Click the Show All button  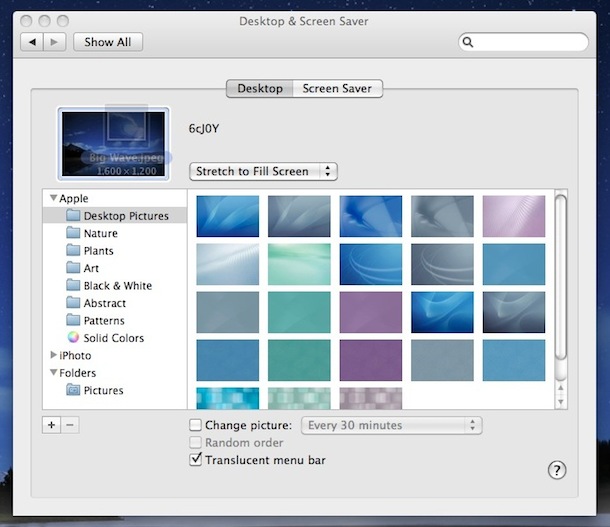107,42
